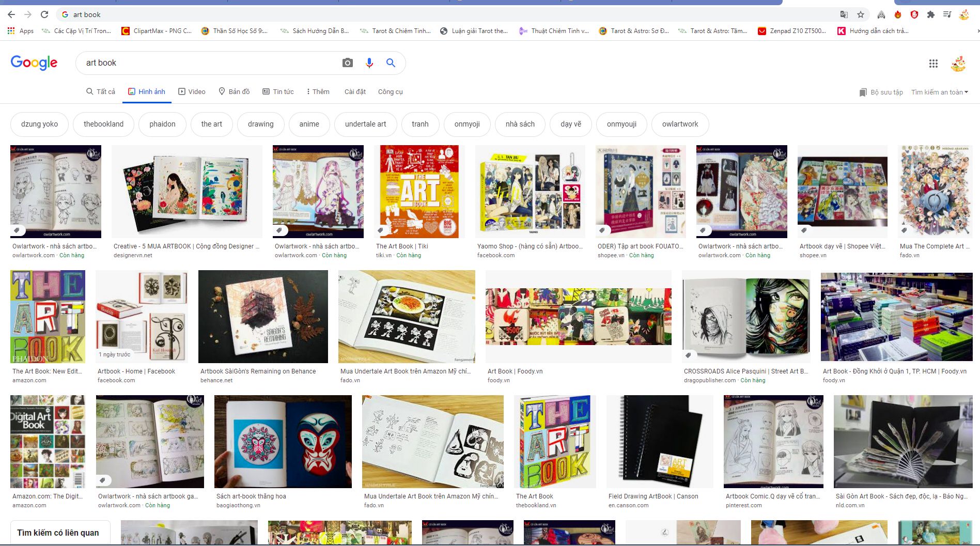Screen dimensions: 980x546
Task: Click the microphone voice search icon
Action: coord(369,63)
